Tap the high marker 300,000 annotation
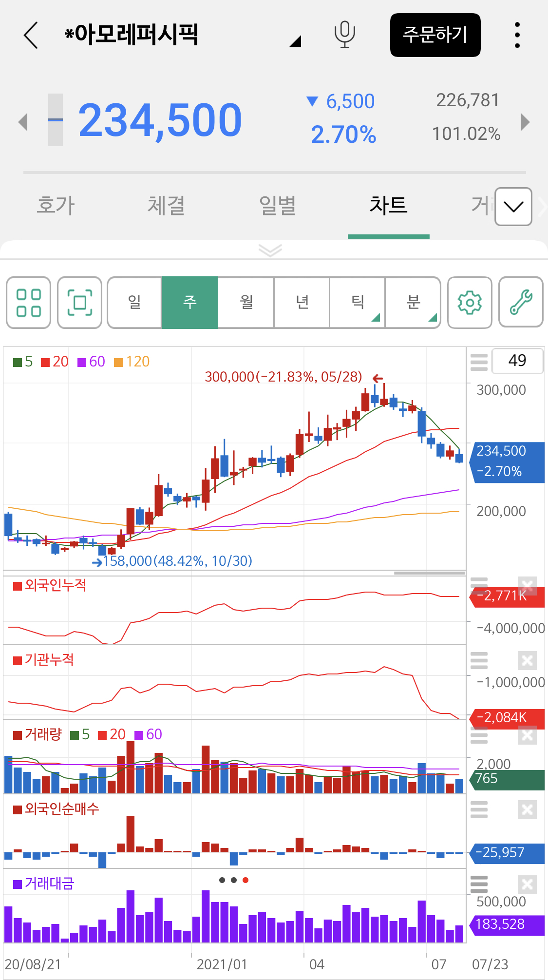 pyautogui.click(x=283, y=377)
